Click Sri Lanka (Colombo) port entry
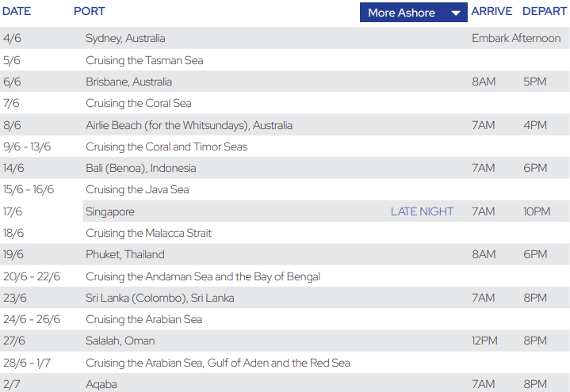 click(x=159, y=298)
